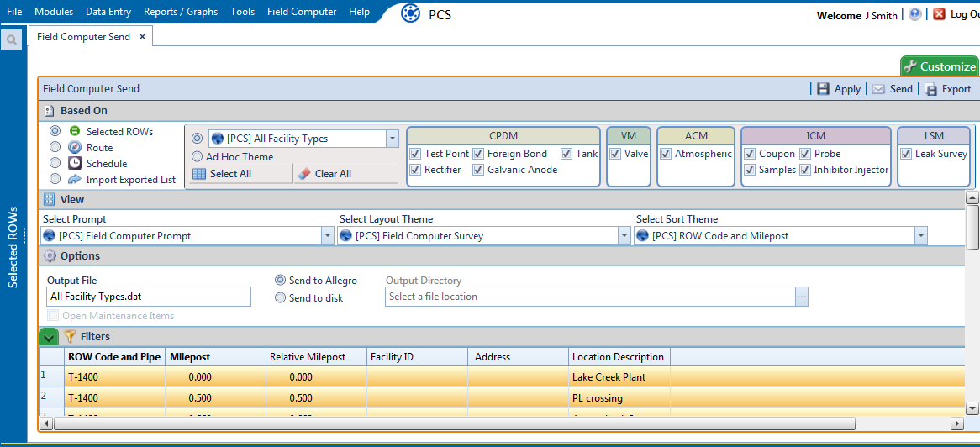
Task: Click the Output File name field
Action: pos(149,297)
